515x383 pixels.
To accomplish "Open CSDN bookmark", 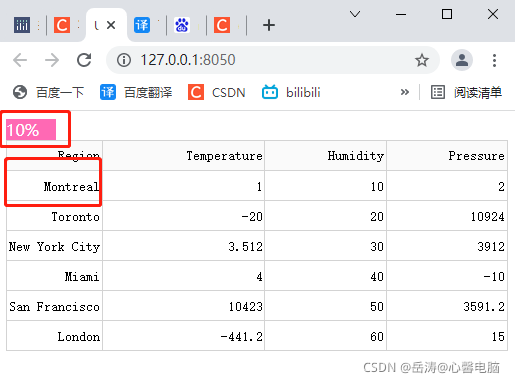I will tap(217, 92).
